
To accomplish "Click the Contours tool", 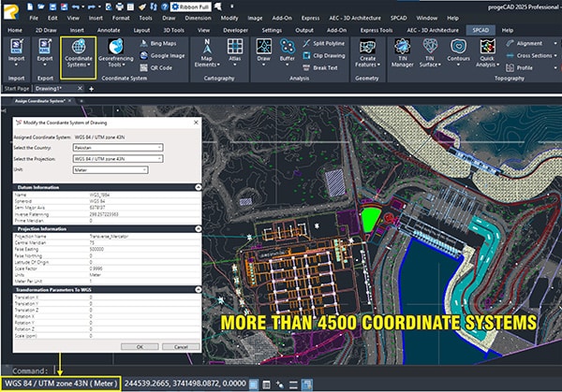I will coord(458,52).
